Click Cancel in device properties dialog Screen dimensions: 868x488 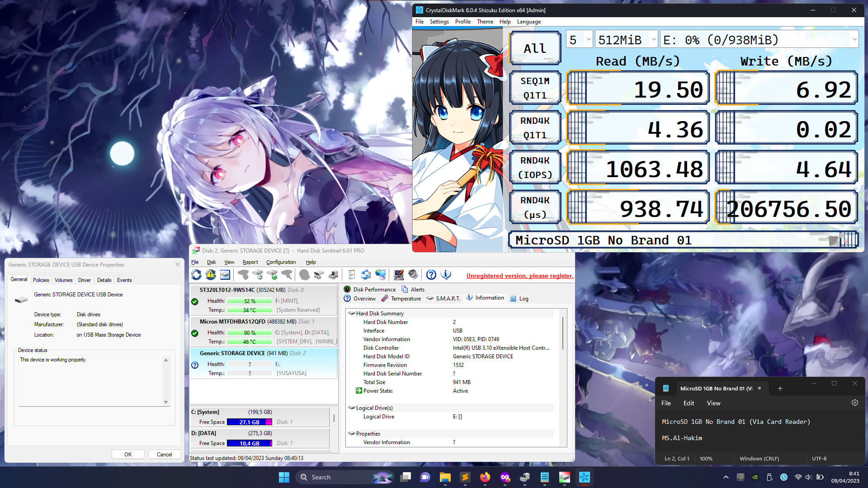[x=165, y=455]
